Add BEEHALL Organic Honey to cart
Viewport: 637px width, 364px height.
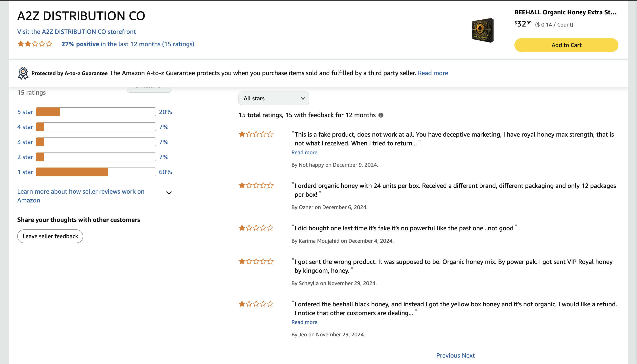click(566, 45)
